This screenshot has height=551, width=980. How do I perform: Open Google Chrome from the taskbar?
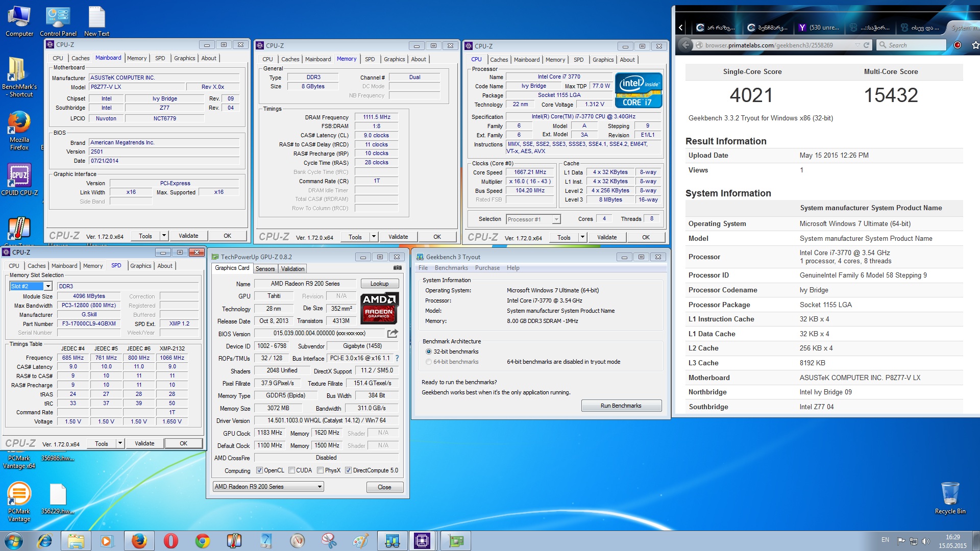[203, 541]
